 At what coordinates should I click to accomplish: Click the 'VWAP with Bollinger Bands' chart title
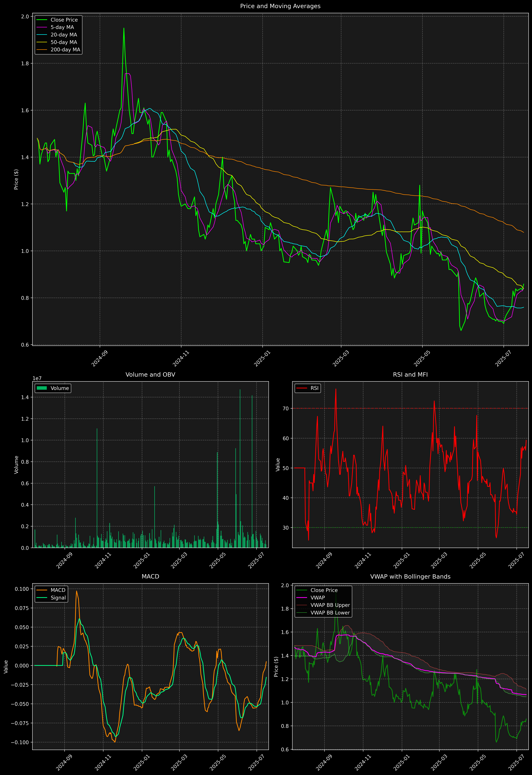[410, 577]
